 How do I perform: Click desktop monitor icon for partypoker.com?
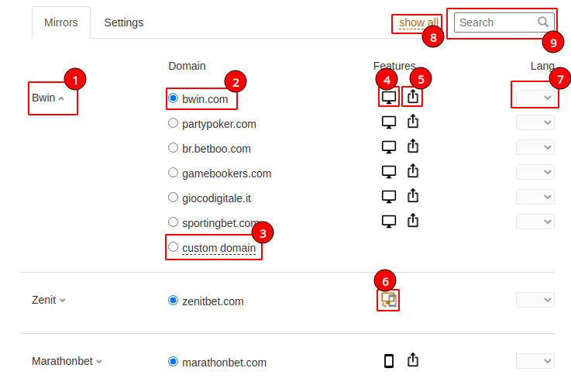pyautogui.click(x=389, y=122)
